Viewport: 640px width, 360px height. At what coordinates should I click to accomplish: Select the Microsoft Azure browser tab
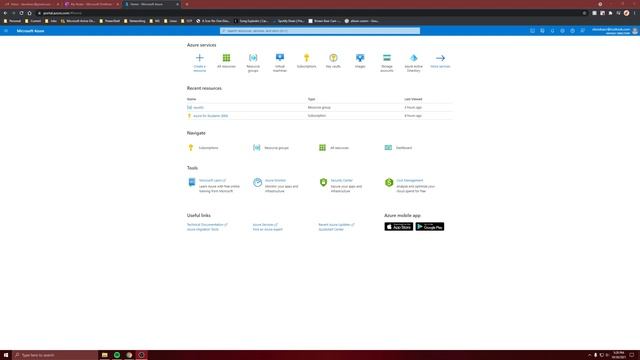152,4
